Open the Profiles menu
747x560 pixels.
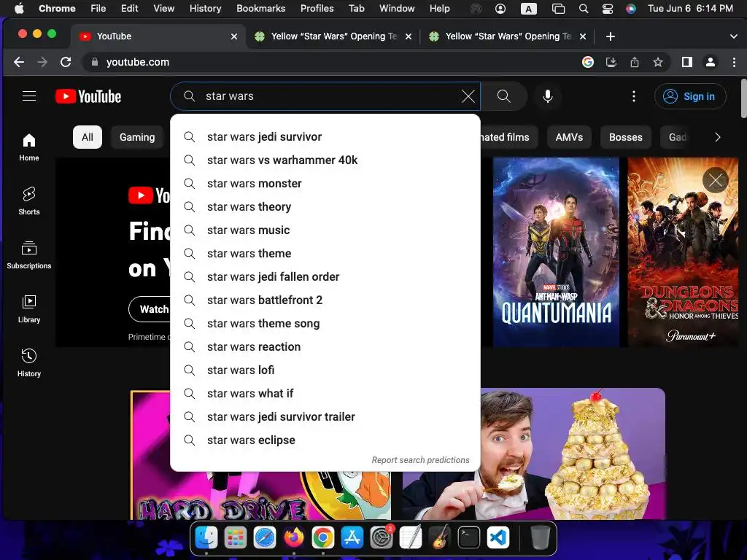[317, 8]
